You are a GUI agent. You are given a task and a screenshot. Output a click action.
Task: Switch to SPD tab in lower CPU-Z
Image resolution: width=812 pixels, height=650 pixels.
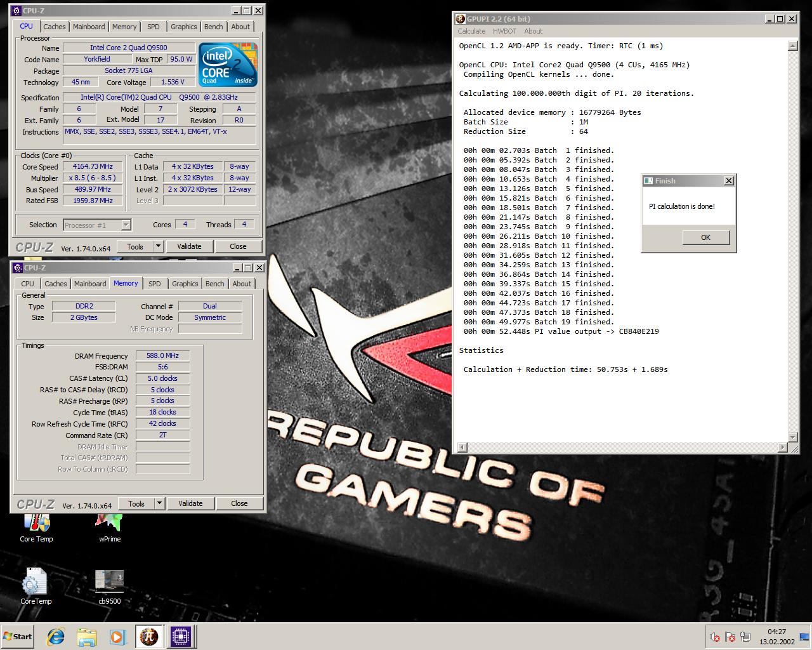(x=155, y=284)
